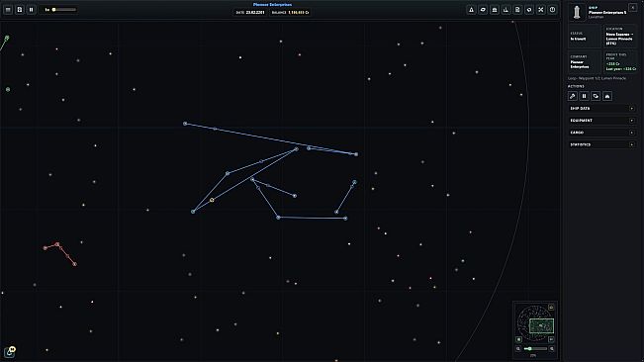
Task: Pause the ship via Actions pause icon
Action: click(x=584, y=96)
